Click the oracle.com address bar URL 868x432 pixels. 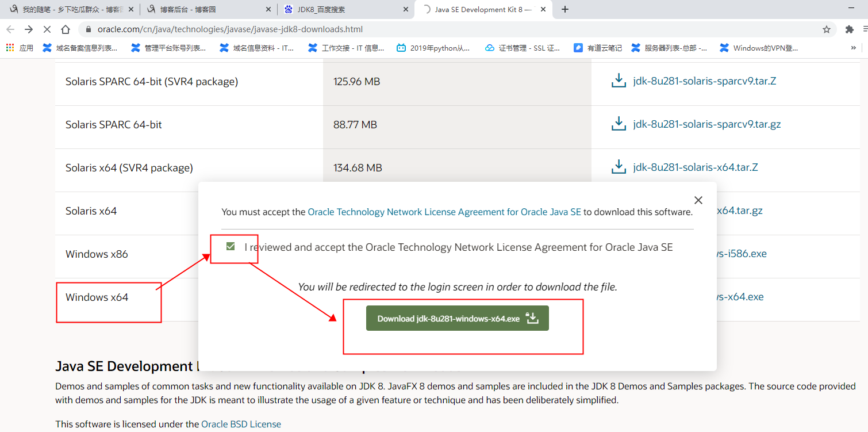click(230, 29)
